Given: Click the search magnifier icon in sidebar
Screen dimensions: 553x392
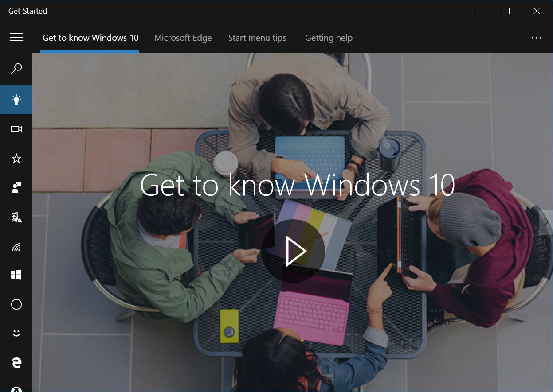Looking at the screenshot, I should 16,69.
